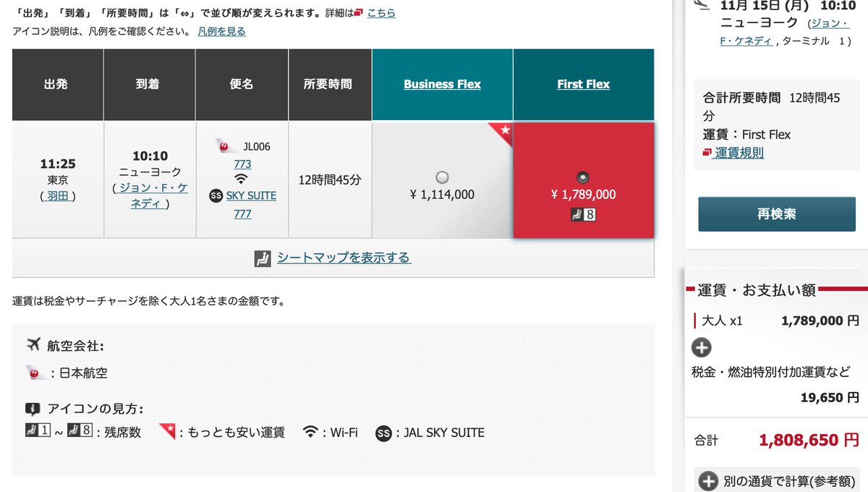Open the 凡例を見る legend link
868x492 pixels.
[222, 31]
